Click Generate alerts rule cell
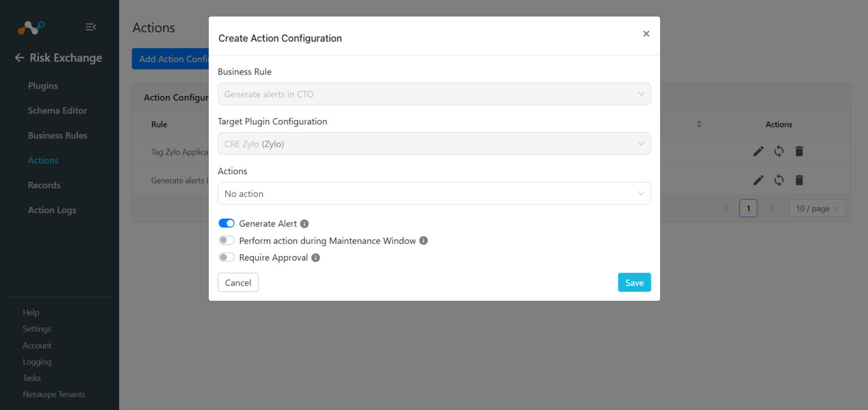 pyautogui.click(x=180, y=180)
